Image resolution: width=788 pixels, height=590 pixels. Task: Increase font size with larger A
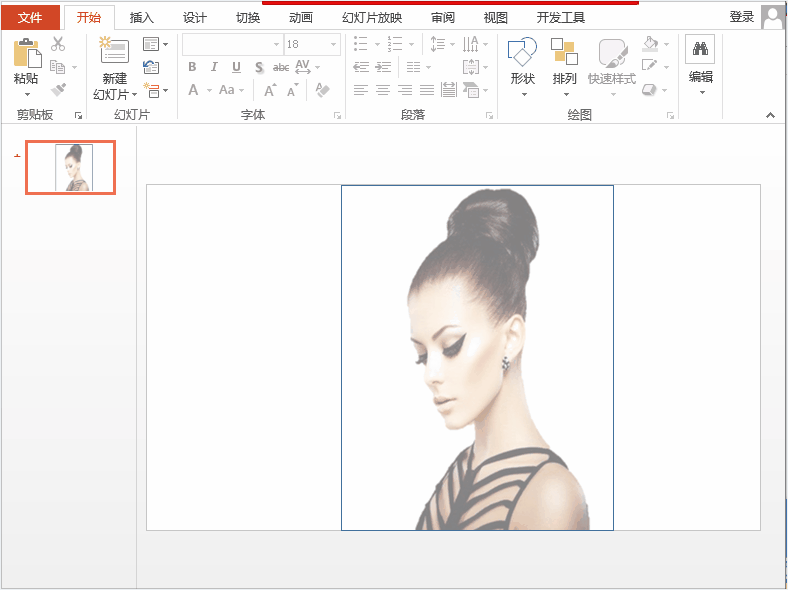pyautogui.click(x=270, y=90)
